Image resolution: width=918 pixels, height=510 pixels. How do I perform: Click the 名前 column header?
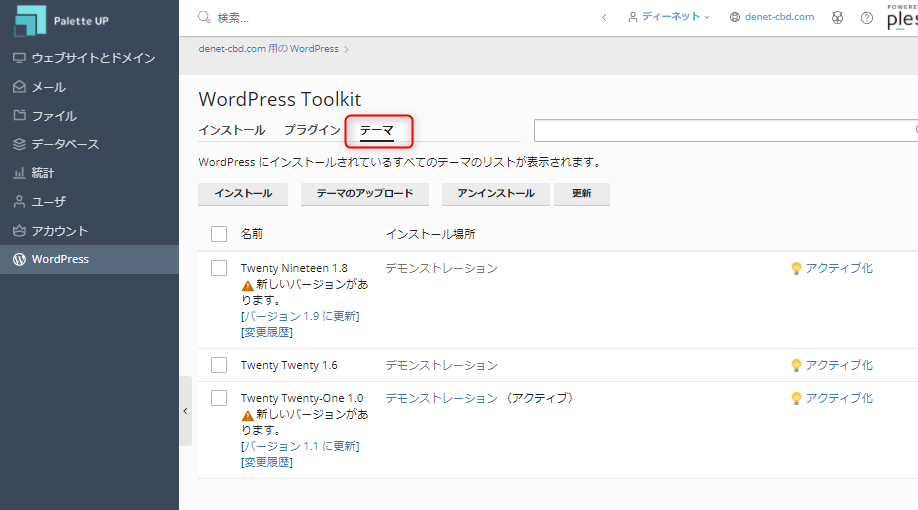coord(252,234)
